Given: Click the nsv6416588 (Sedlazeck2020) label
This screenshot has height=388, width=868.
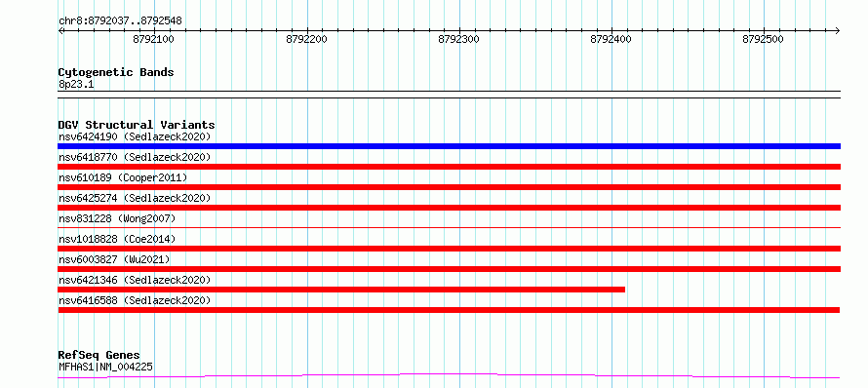Looking at the screenshot, I should click(x=135, y=300).
